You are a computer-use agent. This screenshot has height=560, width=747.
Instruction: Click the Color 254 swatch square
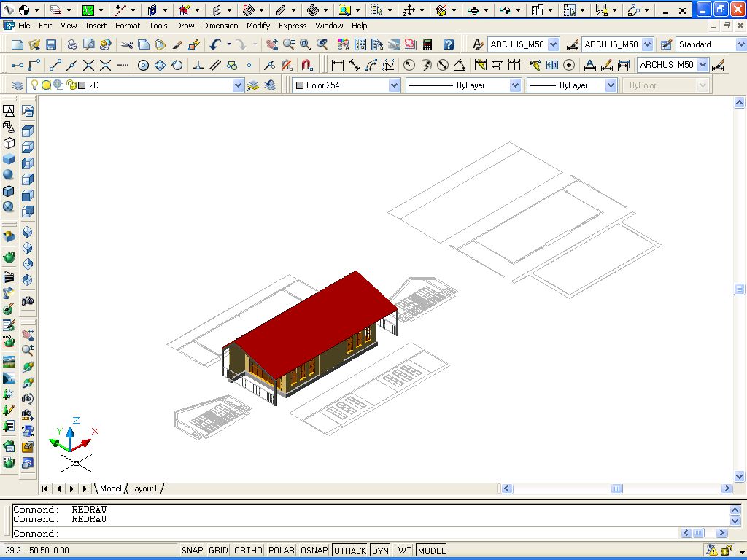tap(300, 85)
